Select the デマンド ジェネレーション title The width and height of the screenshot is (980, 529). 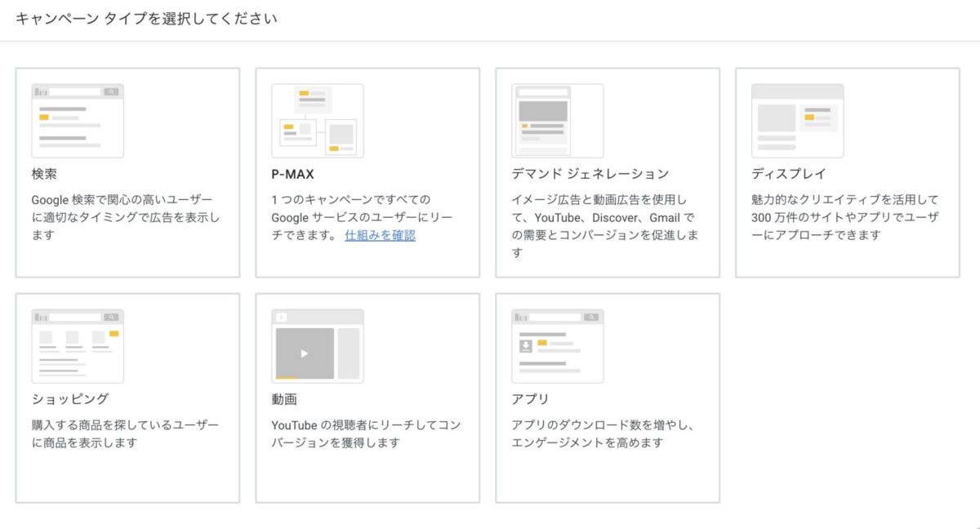tap(590, 174)
